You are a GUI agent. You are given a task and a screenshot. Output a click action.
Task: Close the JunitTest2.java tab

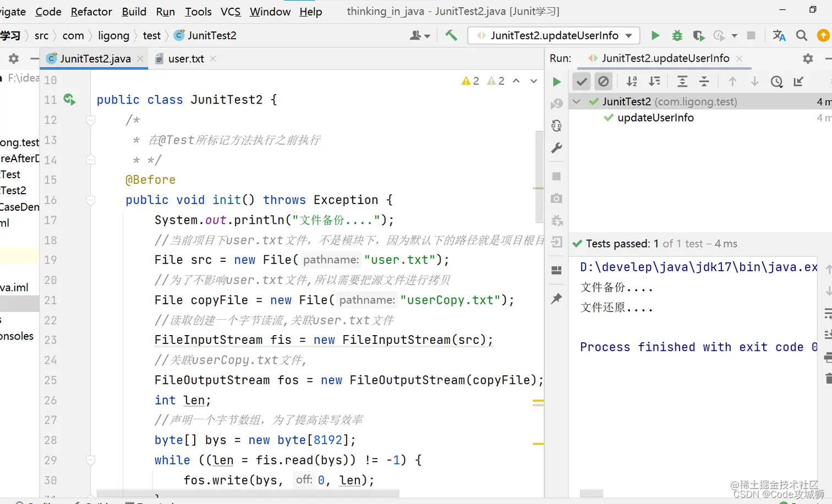(140, 58)
